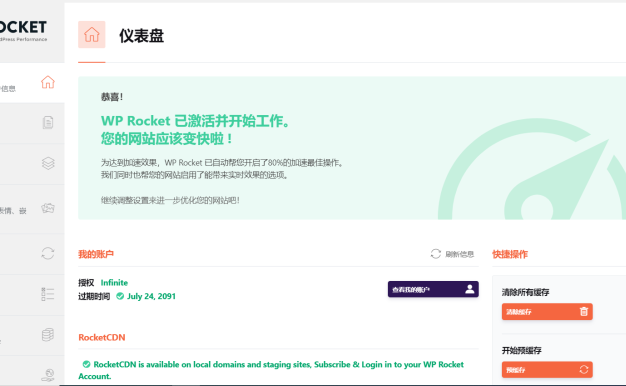Click the 恭喜! congratulation text
626x386 pixels.
coord(112,97)
